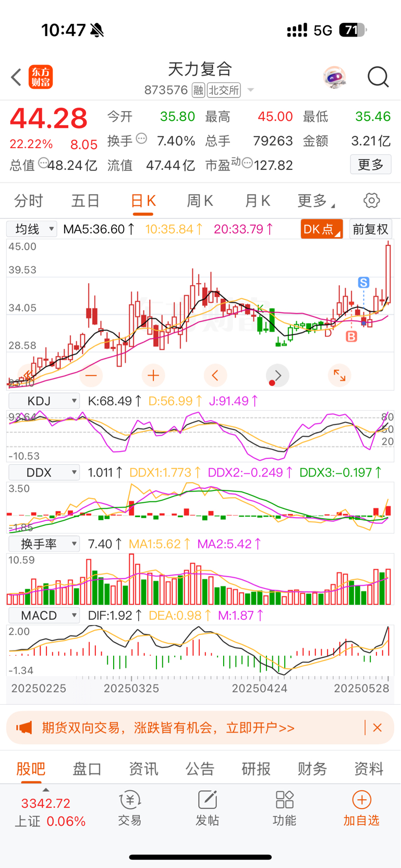Close the futures ad banner
The image size is (401, 868).
coord(378,727)
